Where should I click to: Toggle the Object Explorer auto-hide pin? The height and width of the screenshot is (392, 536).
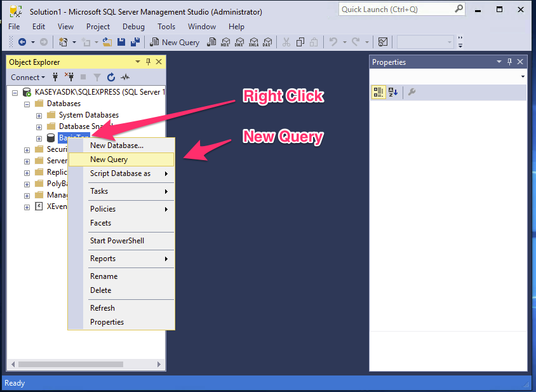pos(148,62)
